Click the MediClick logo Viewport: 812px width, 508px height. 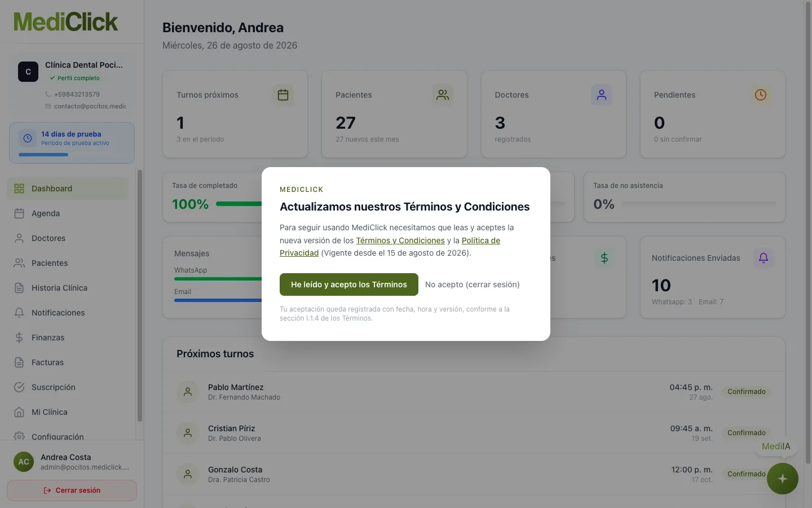coord(66,22)
